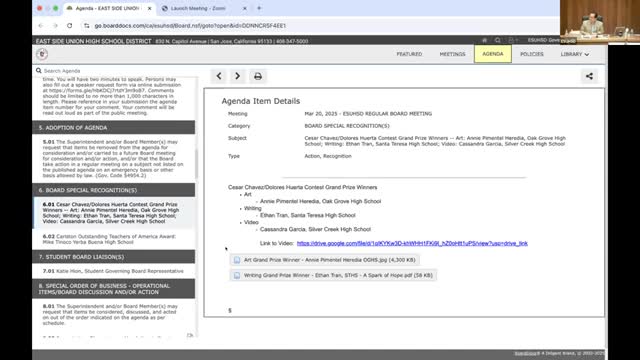Image resolution: width=640 pixels, height=360 pixels.
Task: Expand the Library dropdown
Action: [575, 54]
